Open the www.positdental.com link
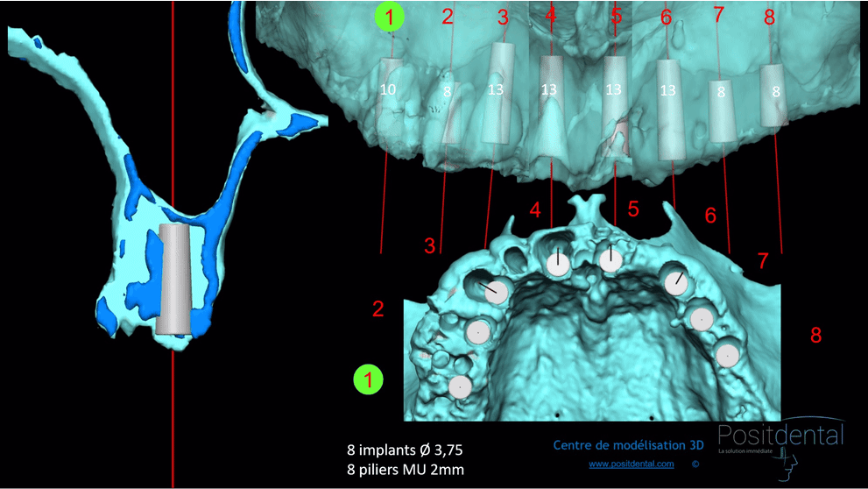 tap(631, 464)
